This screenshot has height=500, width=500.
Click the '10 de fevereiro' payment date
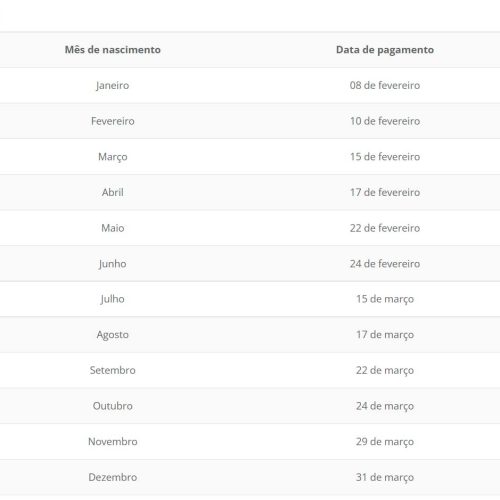coord(385,121)
